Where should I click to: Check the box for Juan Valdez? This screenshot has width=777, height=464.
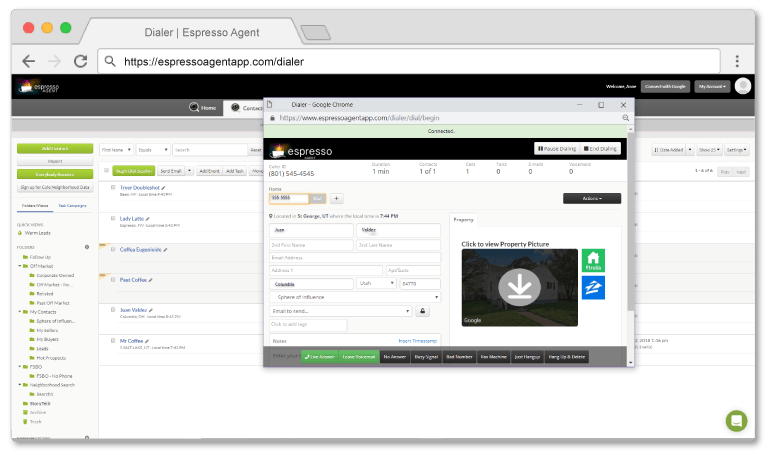[113, 310]
